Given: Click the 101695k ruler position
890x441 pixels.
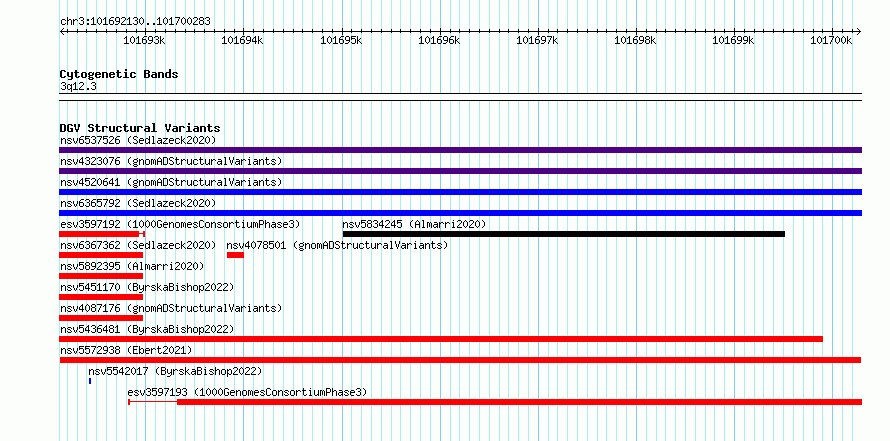Looking at the screenshot, I should (341, 40).
